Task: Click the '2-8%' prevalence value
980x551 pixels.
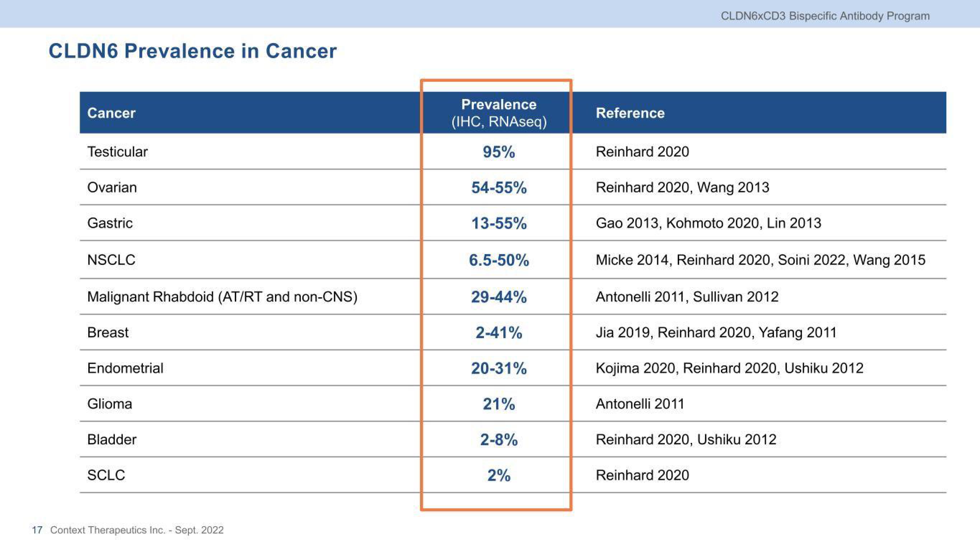Action: point(499,440)
